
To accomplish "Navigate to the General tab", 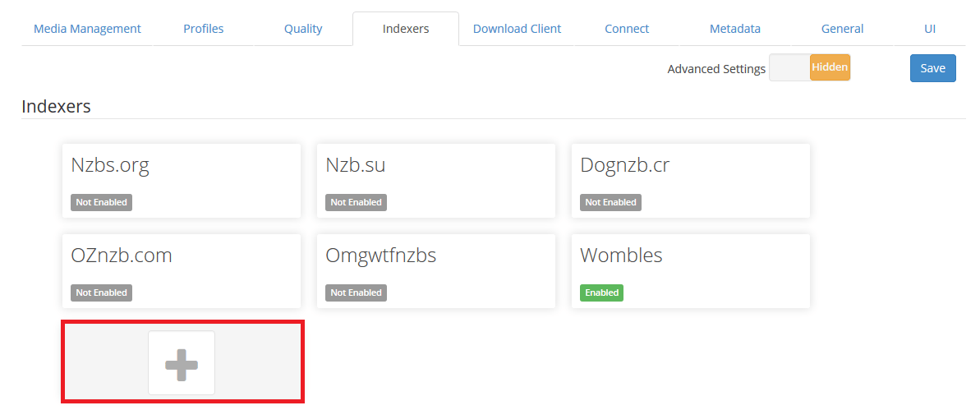I will click(x=842, y=29).
